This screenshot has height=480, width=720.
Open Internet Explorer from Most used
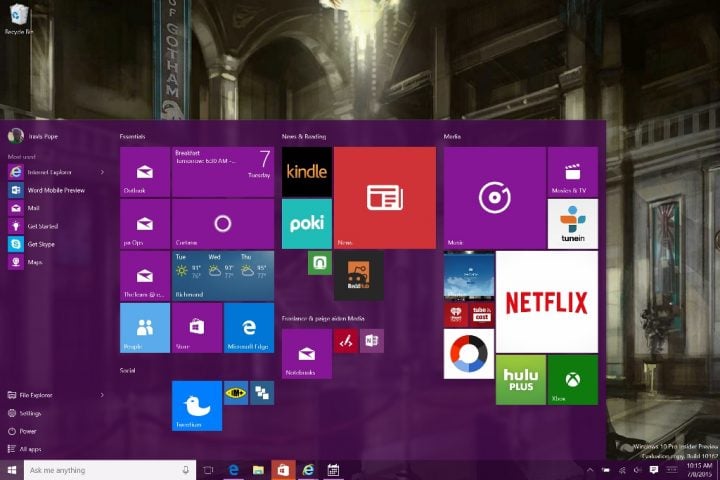pyautogui.click(x=51, y=172)
